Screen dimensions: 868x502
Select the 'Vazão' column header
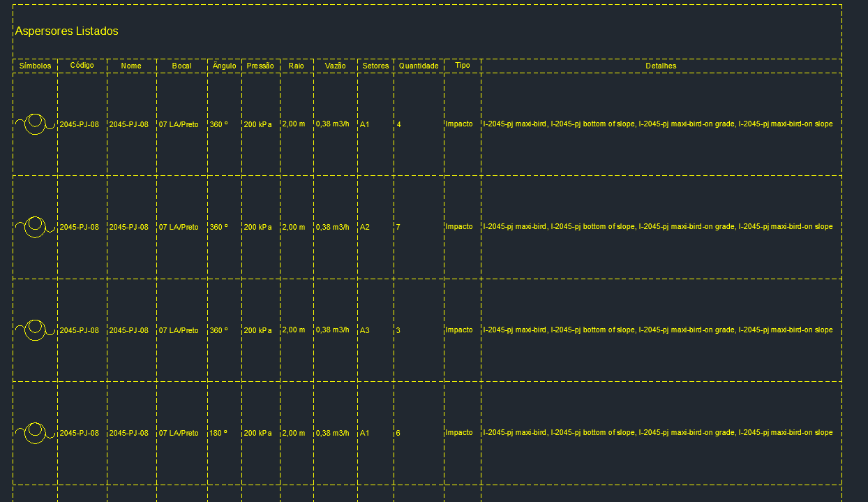click(x=335, y=66)
